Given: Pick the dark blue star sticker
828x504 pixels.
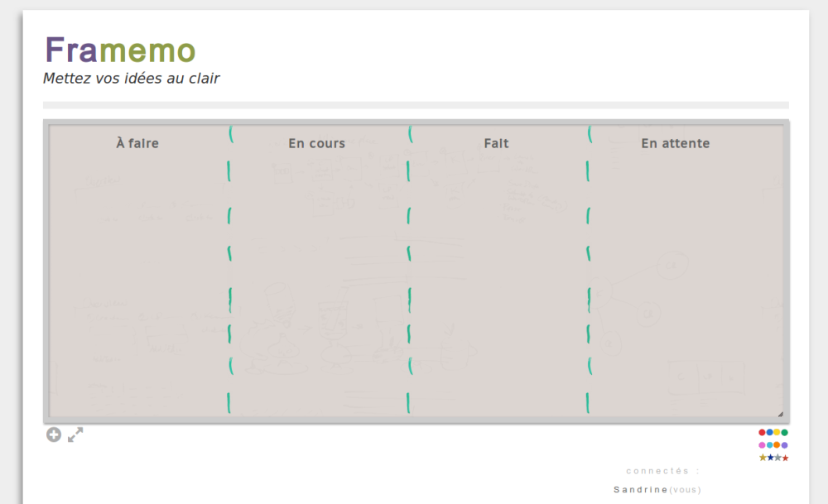Looking at the screenshot, I should click(x=770, y=458).
